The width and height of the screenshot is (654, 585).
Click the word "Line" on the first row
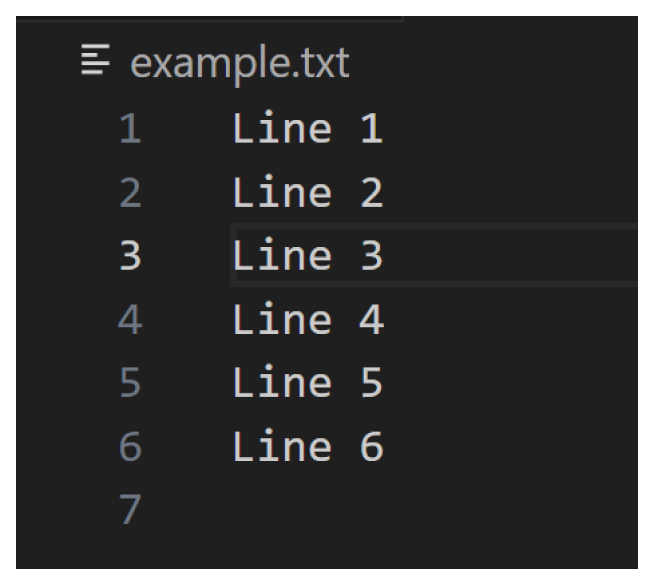pyautogui.click(x=282, y=129)
